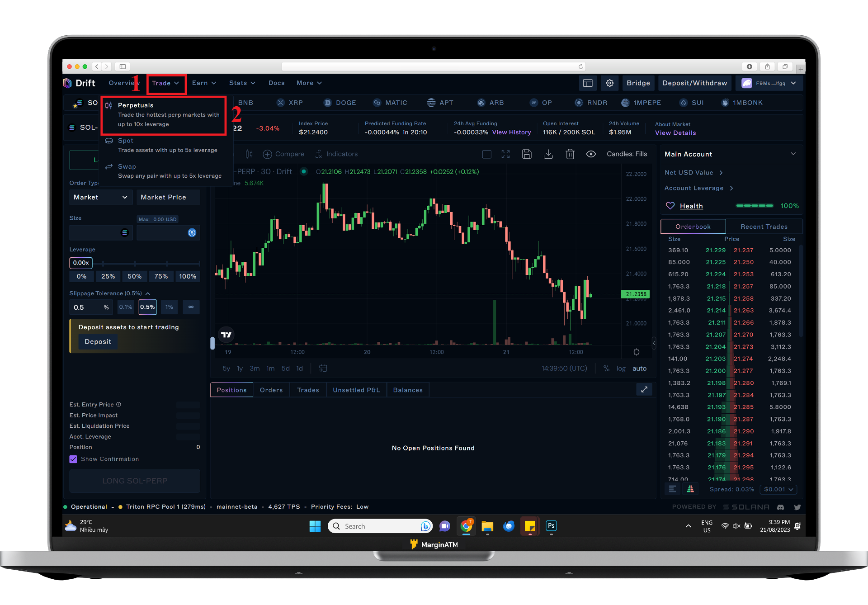Toggle Show Confirmation checkbox
Image resolution: width=868 pixels, height=605 pixels.
tap(73, 459)
